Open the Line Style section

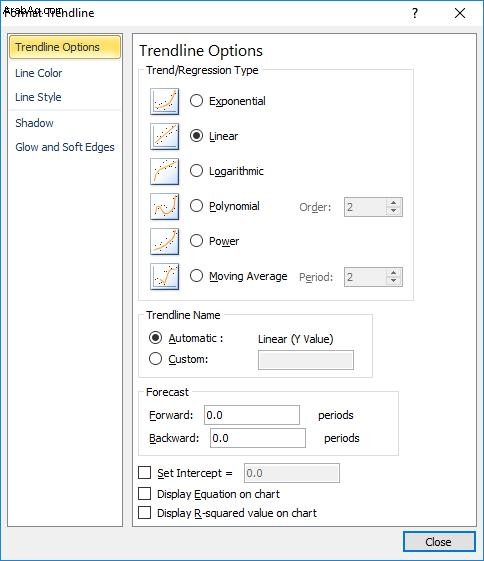coord(38,97)
